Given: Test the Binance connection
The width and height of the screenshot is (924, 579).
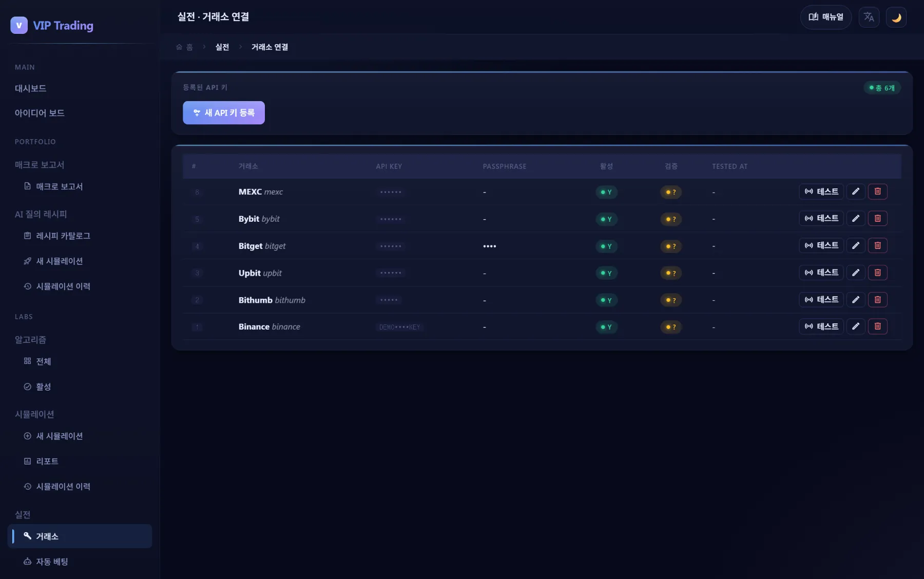Looking at the screenshot, I should 821,326.
